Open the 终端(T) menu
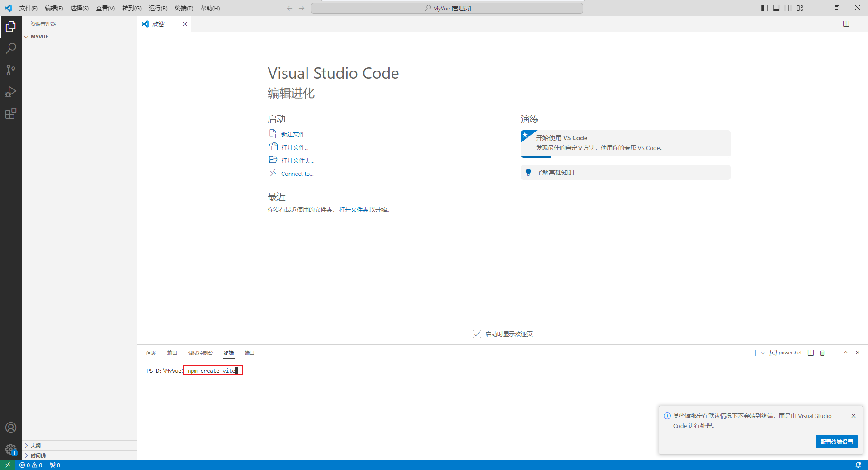This screenshot has width=868, height=470. [184, 8]
